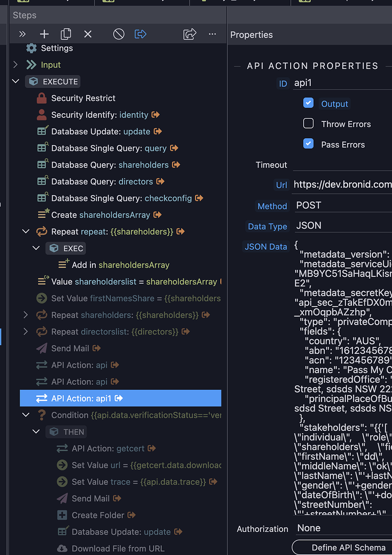Image resolution: width=392 pixels, height=555 pixels.
Task: Click the Download File from URL icon
Action: [x=62, y=548]
